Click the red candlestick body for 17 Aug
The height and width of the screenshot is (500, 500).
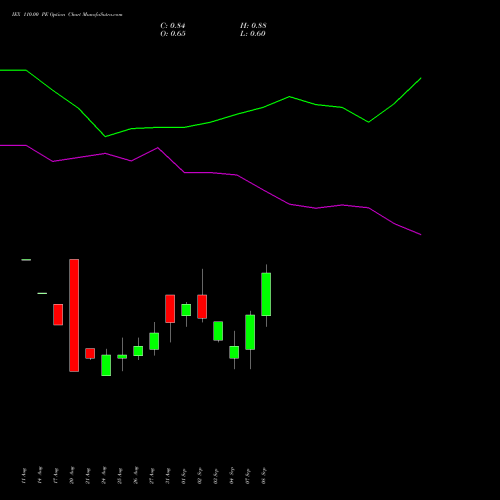58,315
